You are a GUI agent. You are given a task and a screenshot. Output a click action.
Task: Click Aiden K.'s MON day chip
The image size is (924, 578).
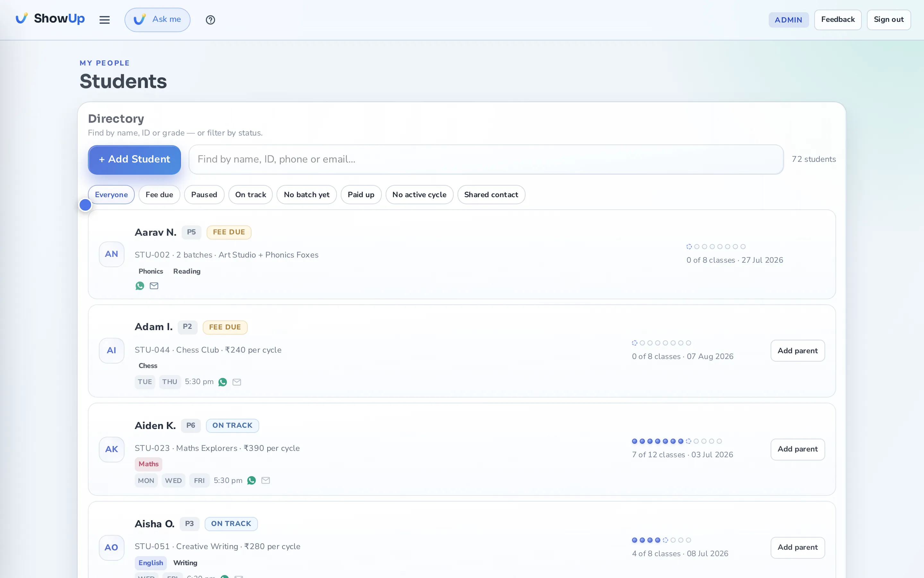pos(146,480)
